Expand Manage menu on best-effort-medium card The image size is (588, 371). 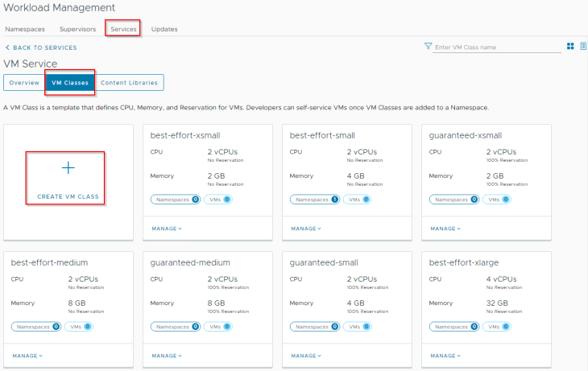[27, 356]
